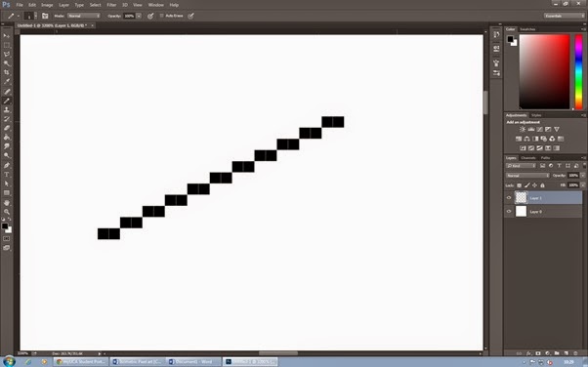Open the layer blend mode dropdown
This screenshot has height=367, width=588.
tap(527, 176)
